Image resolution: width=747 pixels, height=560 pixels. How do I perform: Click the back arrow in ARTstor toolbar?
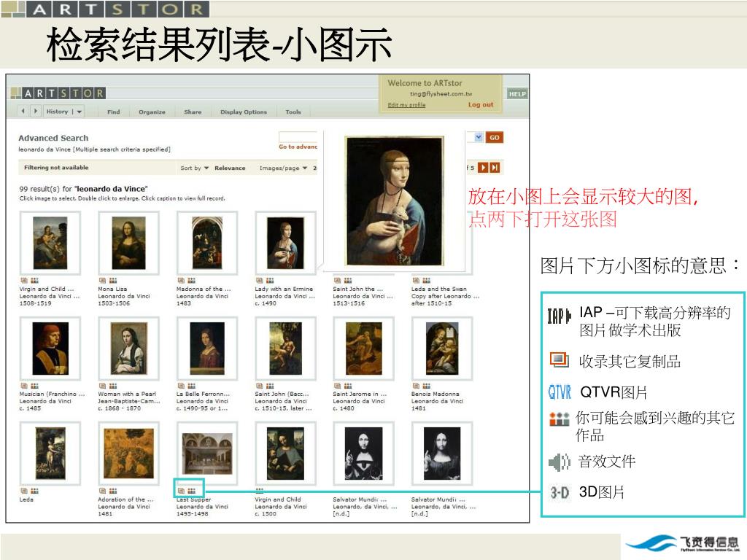[23, 111]
